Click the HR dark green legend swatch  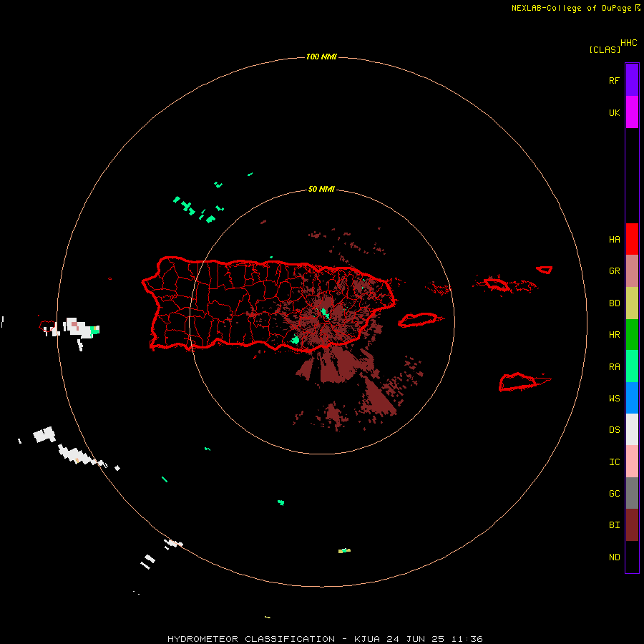click(632, 335)
